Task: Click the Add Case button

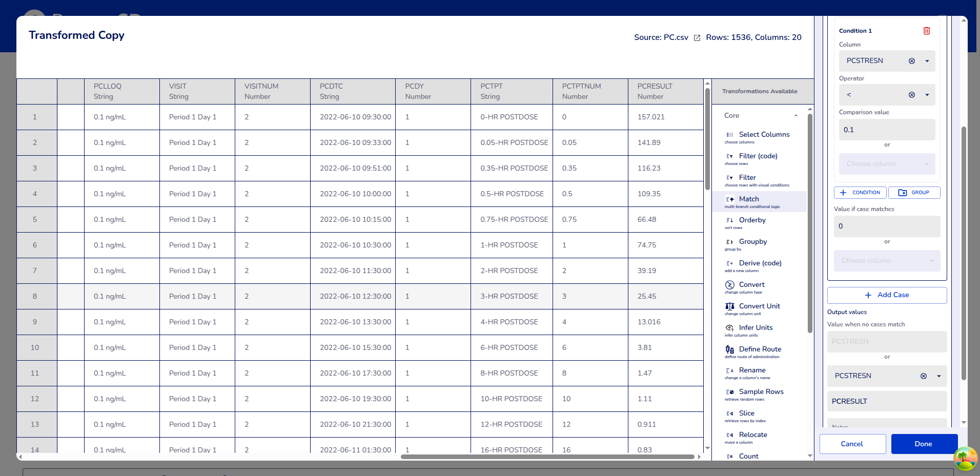Action: tap(887, 295)
